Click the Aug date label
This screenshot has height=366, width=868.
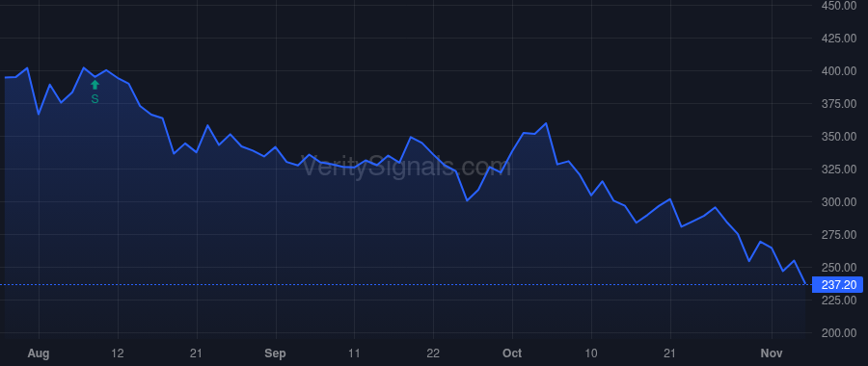(39, 353)
